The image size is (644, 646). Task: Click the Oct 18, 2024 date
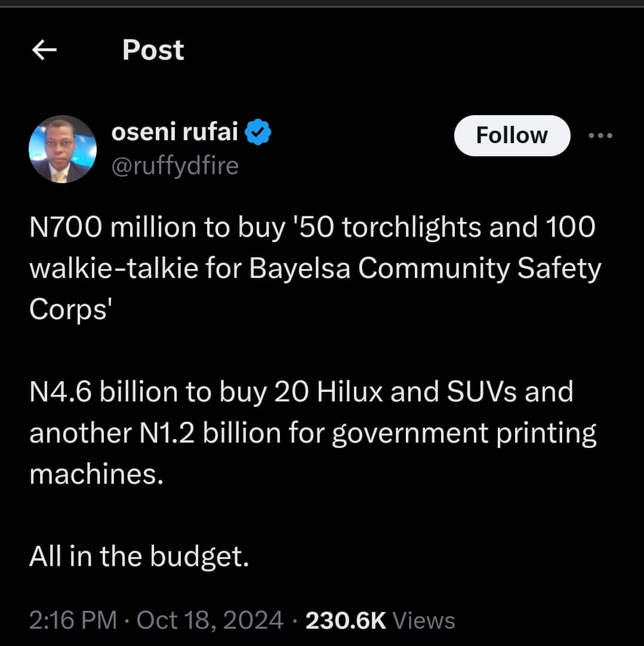click(209, 620)
